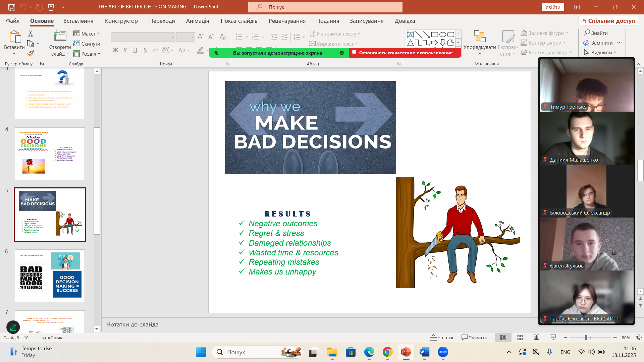Image resolution: width=644 pixels, height=362 pixels.
Task: Click the Увійти sign-in button
Action: [x=552, y=7]
